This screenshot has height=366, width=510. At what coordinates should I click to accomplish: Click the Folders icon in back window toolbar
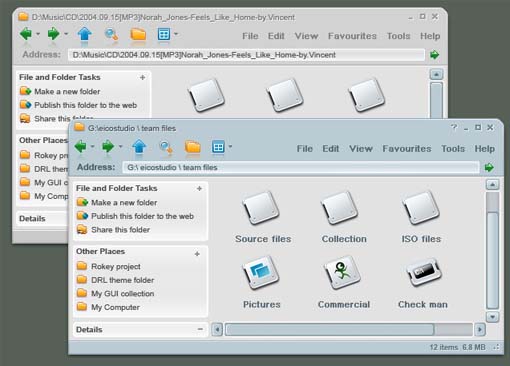tap(138, 34)
